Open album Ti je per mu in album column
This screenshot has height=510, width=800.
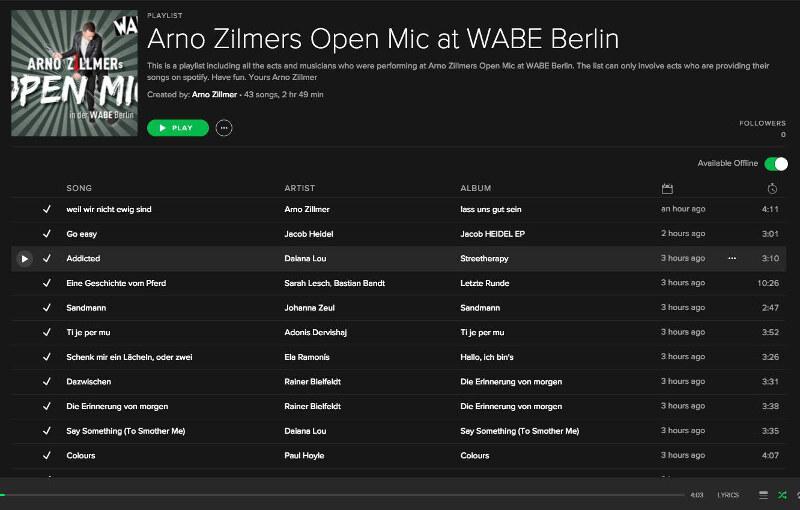tap(482, 332)
